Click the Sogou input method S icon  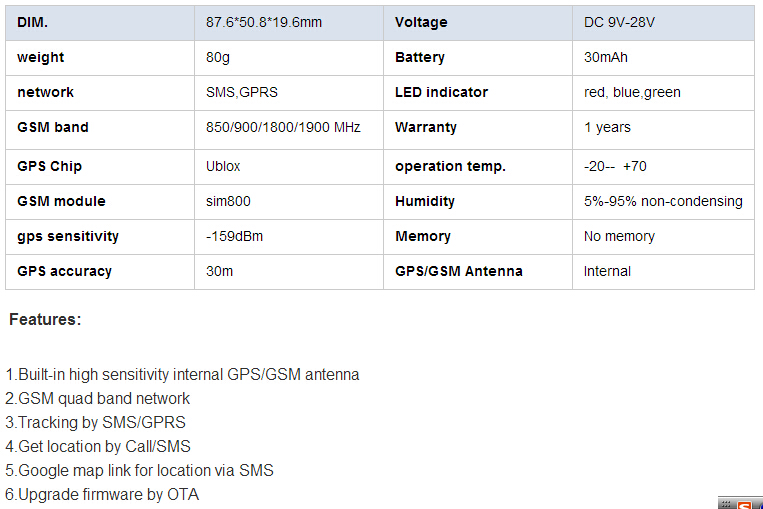[x=744, y=505]
